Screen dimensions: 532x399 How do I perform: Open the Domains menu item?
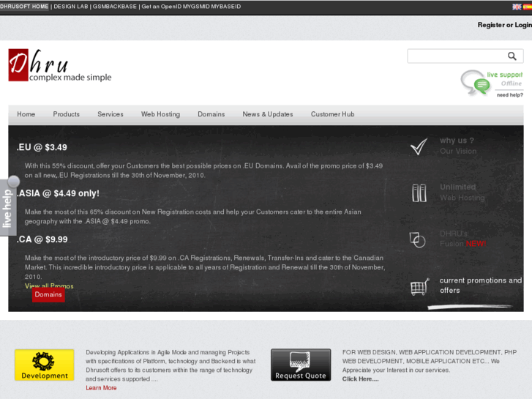click(211, 114)
